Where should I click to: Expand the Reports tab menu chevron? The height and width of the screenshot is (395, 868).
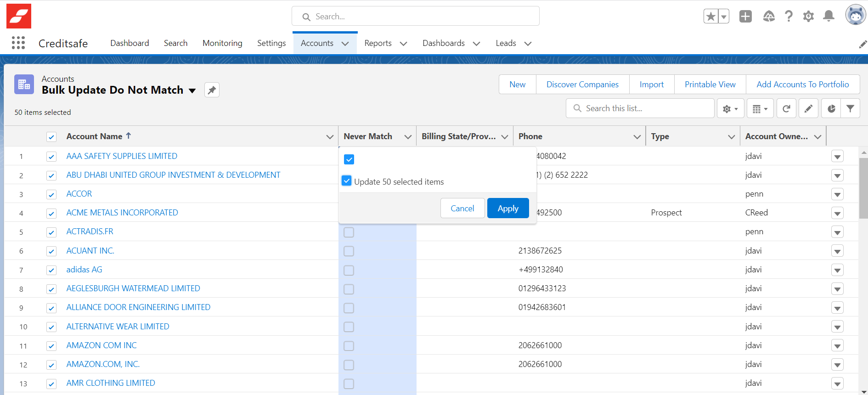403,44
